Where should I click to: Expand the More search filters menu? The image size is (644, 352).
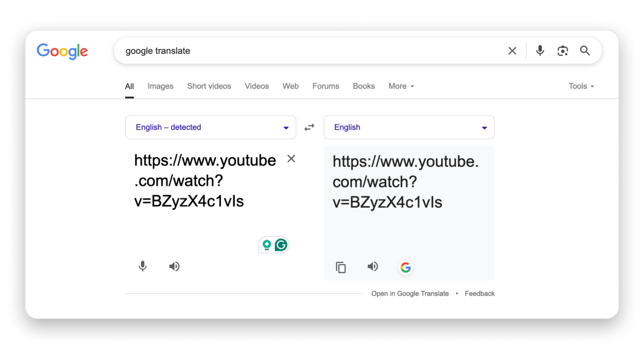tap(401, 86)
